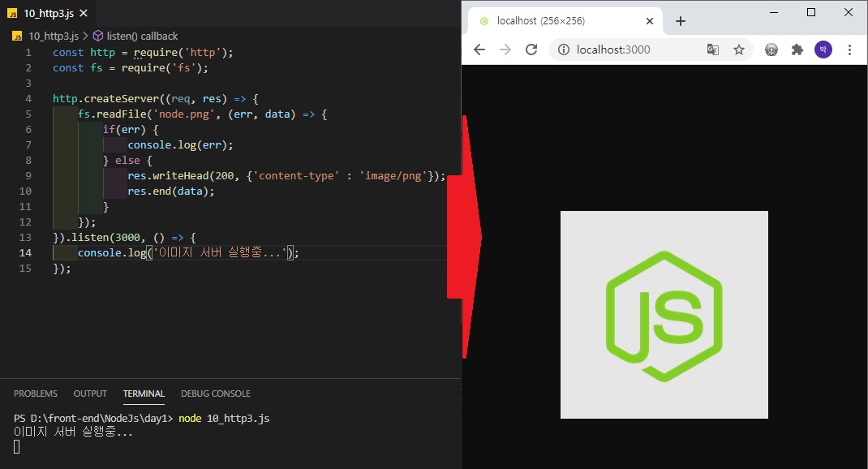Viewport: 868px width, 469px height.
Task: Reload the localhost page in Chrome
Action: pos(531,49)
